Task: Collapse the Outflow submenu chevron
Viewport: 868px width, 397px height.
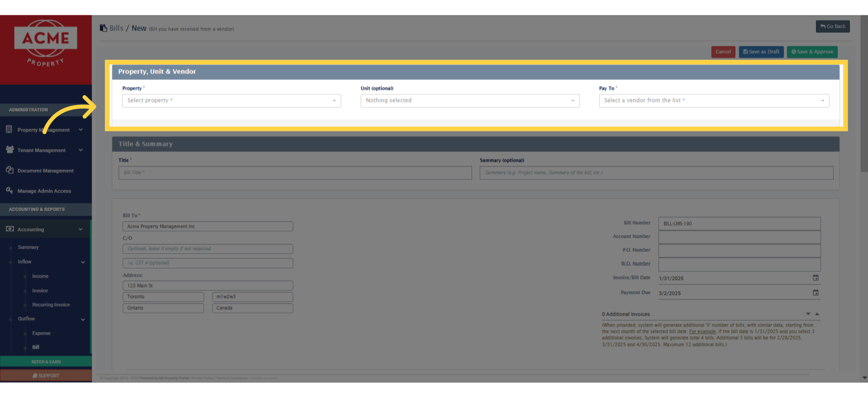Action: (83, 319)
